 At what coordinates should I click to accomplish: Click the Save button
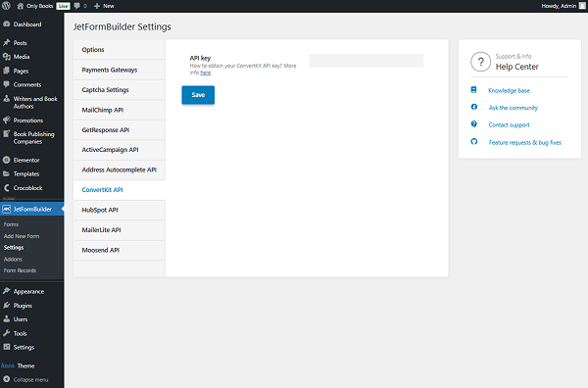[x=198, y=95]
